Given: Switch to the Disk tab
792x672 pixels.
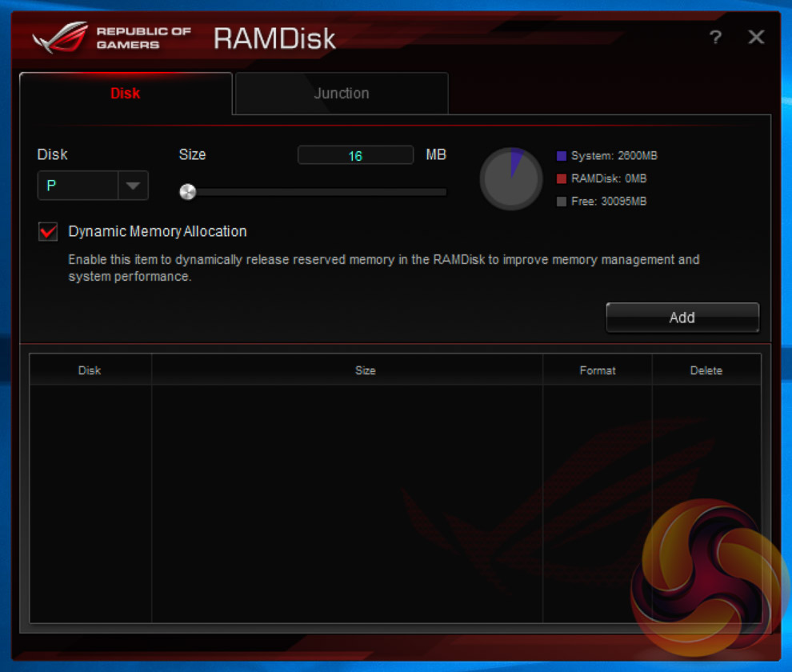Looking at the screenshot, I should click(126, 94).
